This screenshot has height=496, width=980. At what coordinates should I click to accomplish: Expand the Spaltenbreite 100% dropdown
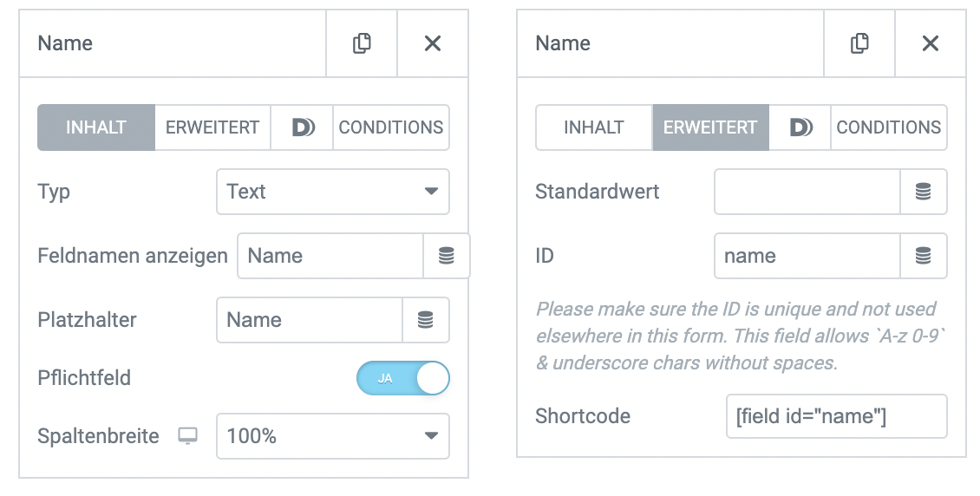pos(332,436)
